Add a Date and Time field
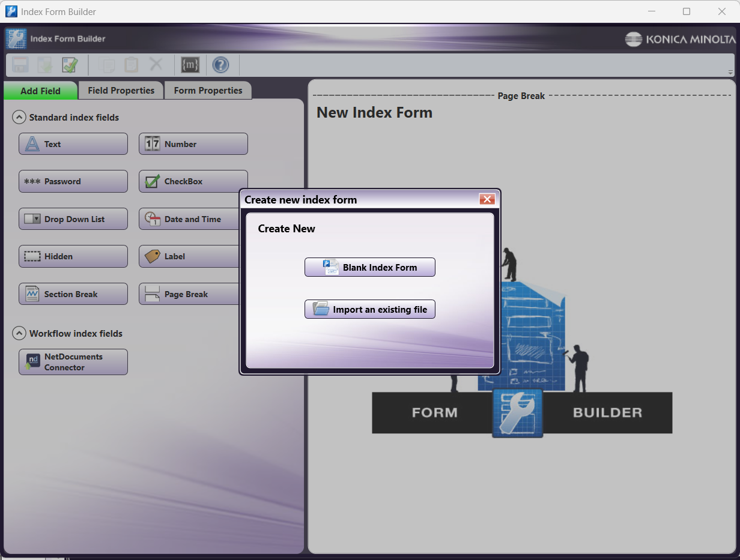Viewport: 740px width, 560px height. click(x=189, y=219)
